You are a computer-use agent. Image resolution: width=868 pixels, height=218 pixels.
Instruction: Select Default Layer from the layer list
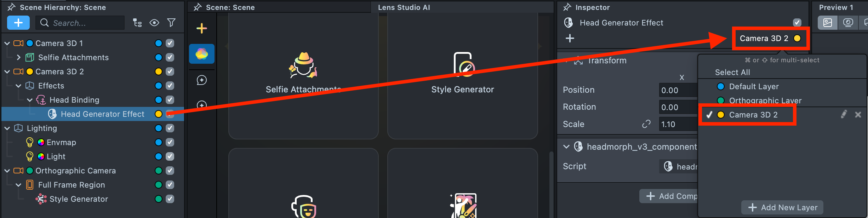click(754, 86)
